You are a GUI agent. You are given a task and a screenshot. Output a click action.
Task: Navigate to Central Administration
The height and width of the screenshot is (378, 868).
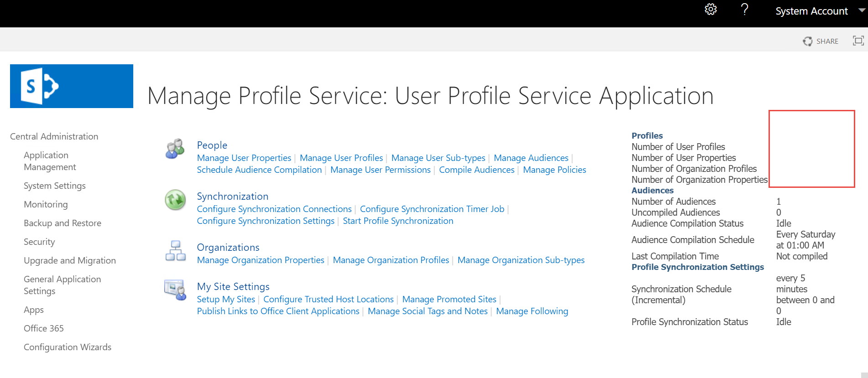pos(54,136)
